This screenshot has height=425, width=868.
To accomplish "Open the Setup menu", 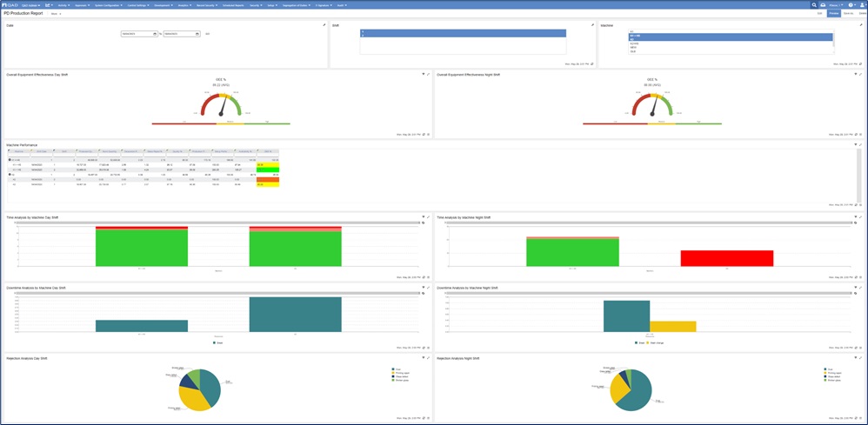I will tap(272, 5).
